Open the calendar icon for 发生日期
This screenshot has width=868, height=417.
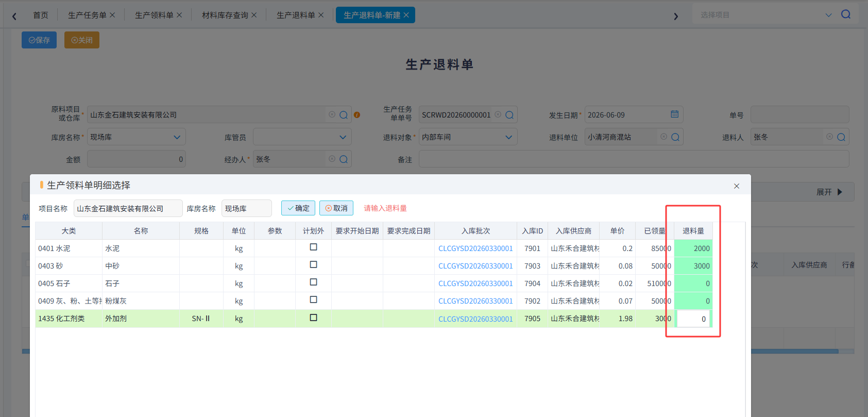point(675,114)
